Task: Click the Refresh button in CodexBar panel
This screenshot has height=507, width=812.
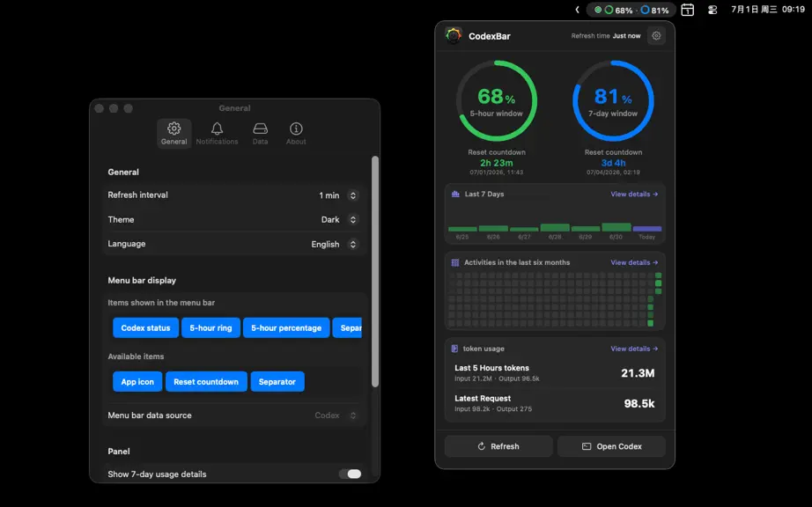Action: 498,446
